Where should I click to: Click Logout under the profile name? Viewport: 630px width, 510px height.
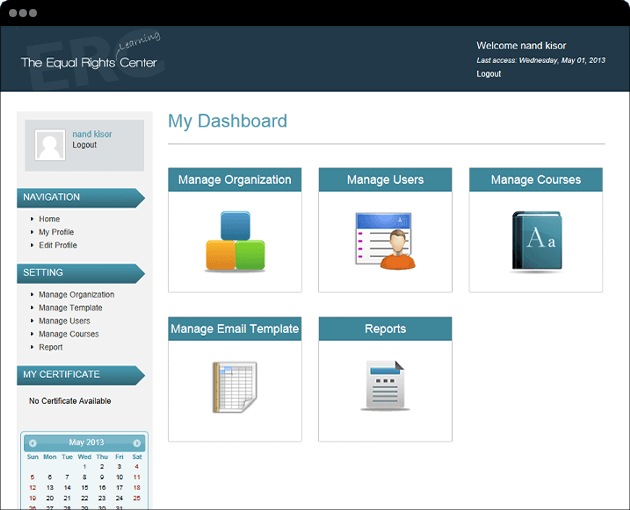(84, 145)
